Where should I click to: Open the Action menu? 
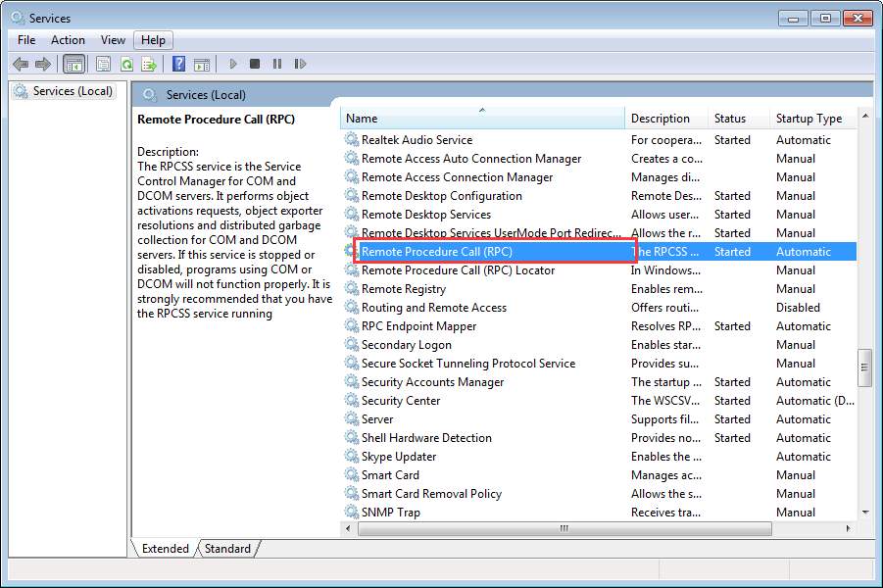pyautogui.click(x=67, y=39)
